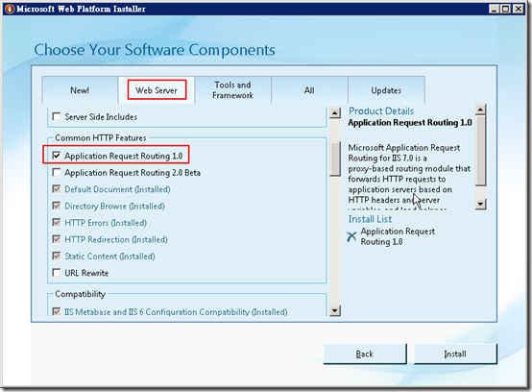Image resolution: width=532 pixels, height=392 pixels.
Task: Select the URL Rewrite label text
Action: (86, 273)
